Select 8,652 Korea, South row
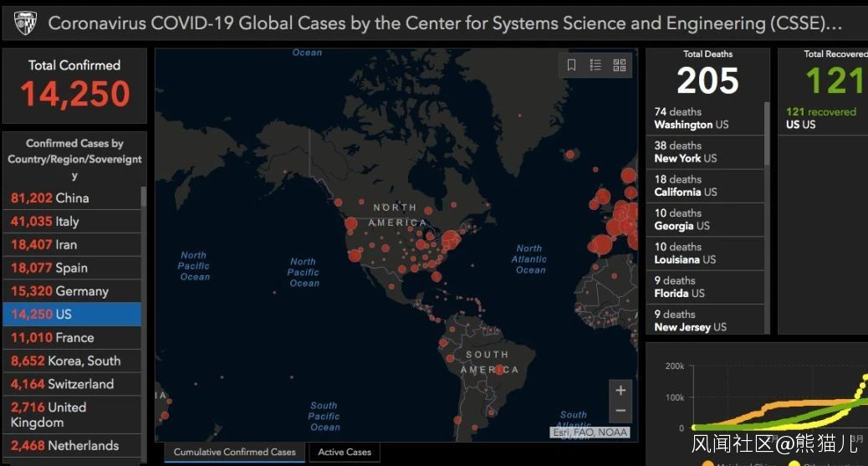This screenshot has height=466, width=868. pos(72,361)
